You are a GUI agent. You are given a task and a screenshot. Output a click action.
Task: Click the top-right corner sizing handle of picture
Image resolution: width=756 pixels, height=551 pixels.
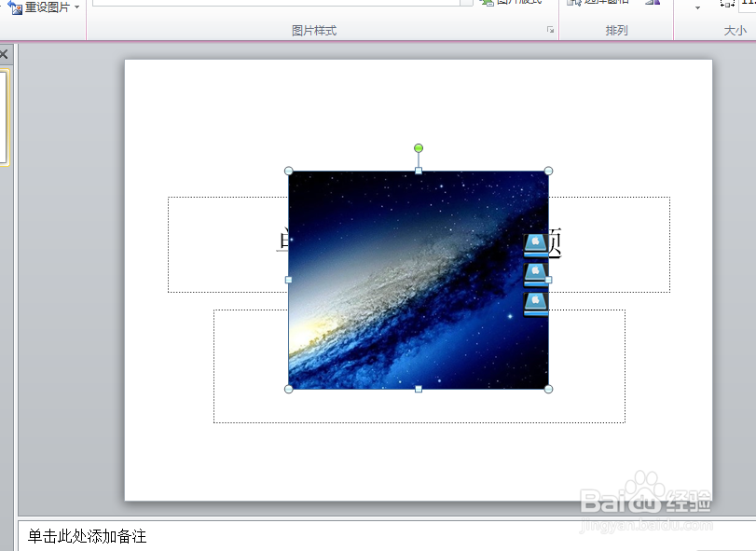click(x=548, y=171)
